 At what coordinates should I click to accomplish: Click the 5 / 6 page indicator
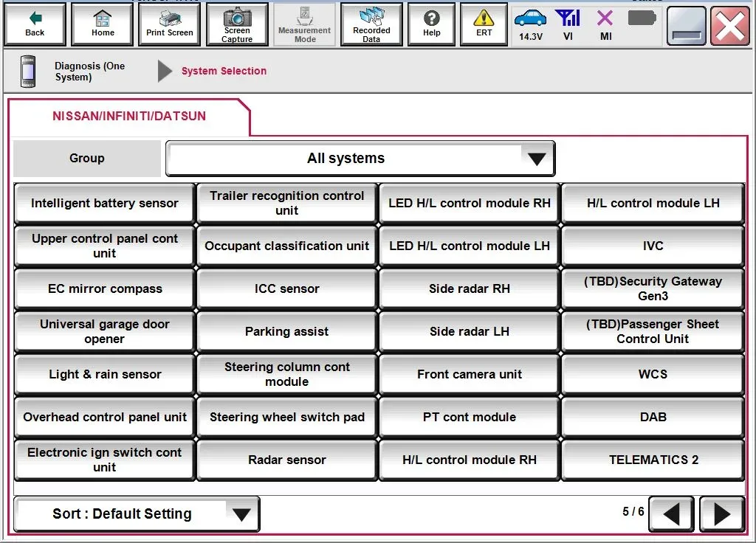tap(633, 511)
